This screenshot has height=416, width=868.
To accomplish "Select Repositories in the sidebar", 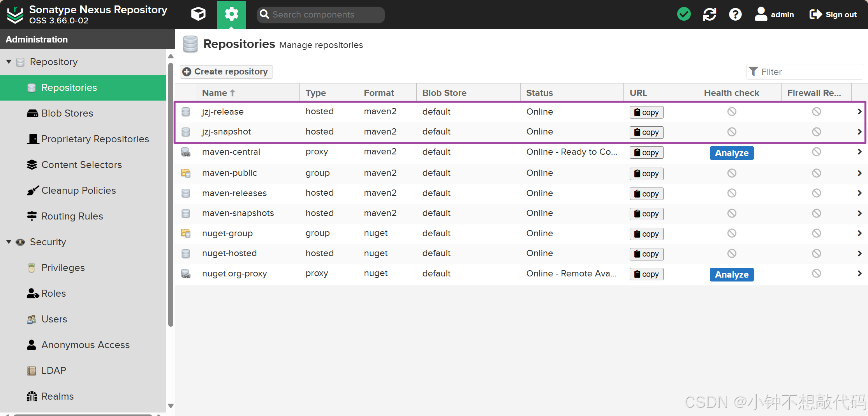I will click(x=83, y=88).
